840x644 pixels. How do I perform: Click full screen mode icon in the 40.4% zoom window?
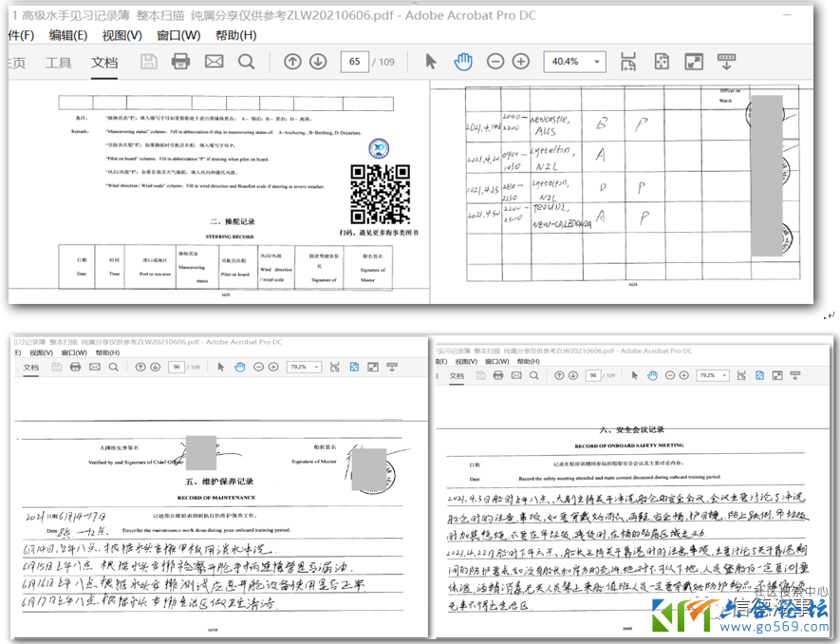(x=694, y=62)
